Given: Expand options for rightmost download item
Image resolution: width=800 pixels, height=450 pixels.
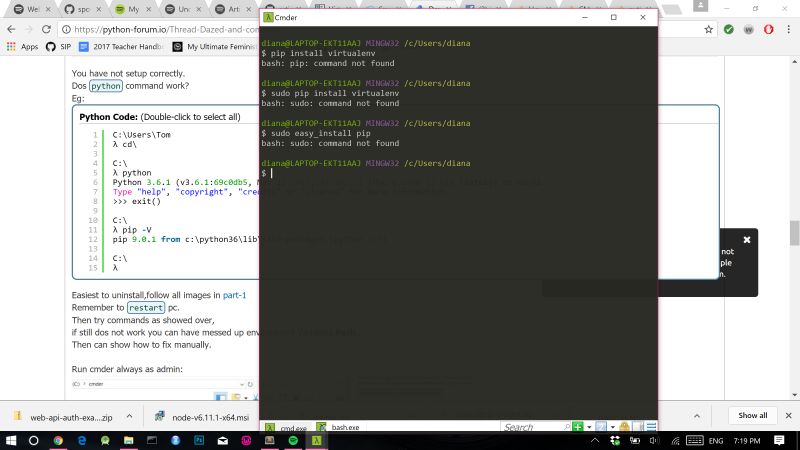Looking at the screenshot, I should 697,416.
